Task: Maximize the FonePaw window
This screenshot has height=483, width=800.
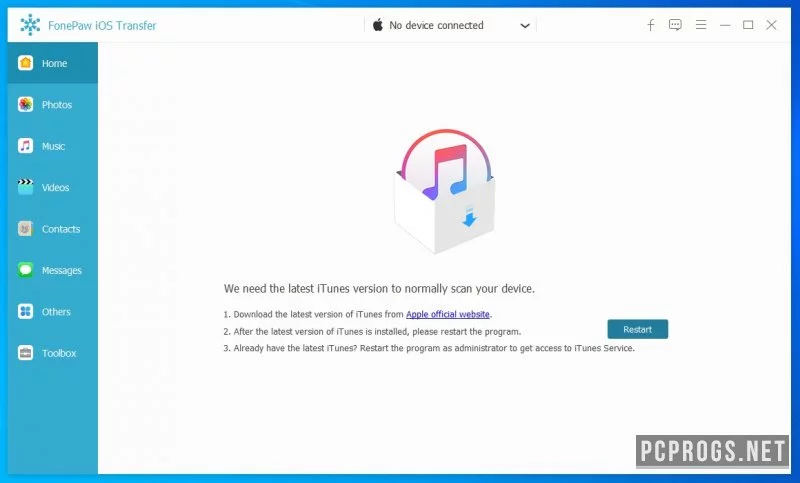Action: coord(748,24)
